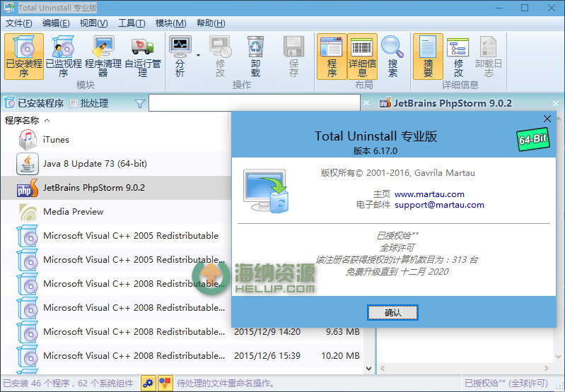Click the gear icon in status bar
565x392 pixels.
148,383
